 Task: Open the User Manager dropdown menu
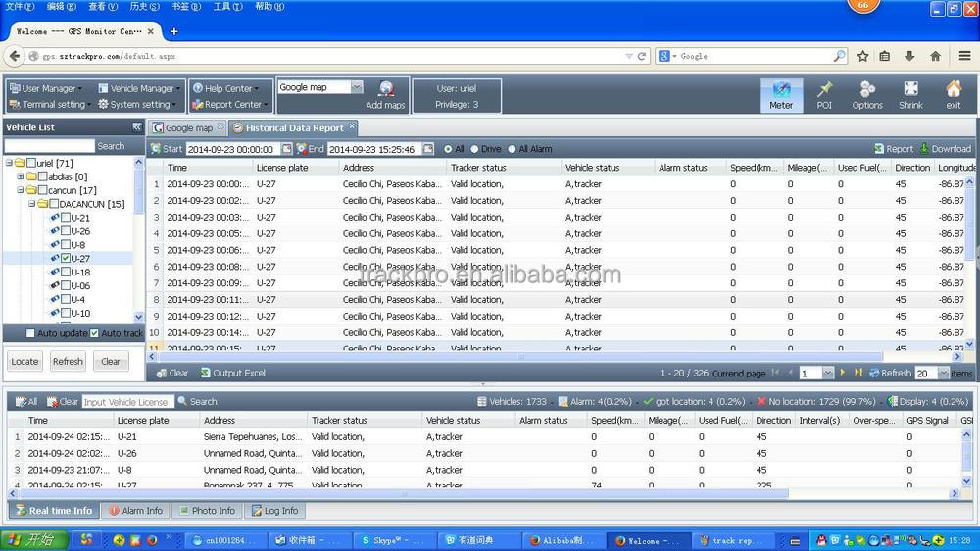pyautogui.click(x=45, y=88)
